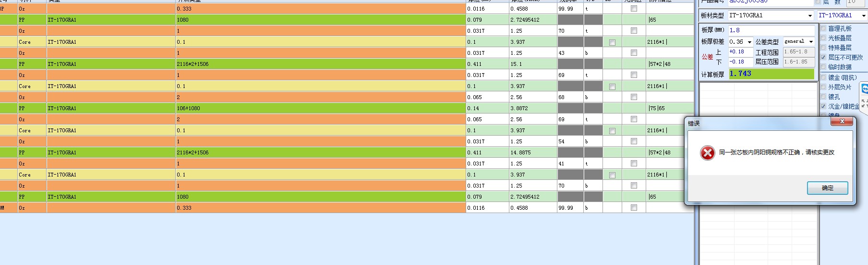Uncheck the 层压不可更改 option
This screenshot has width=868, height=265.
pos(823,57)
